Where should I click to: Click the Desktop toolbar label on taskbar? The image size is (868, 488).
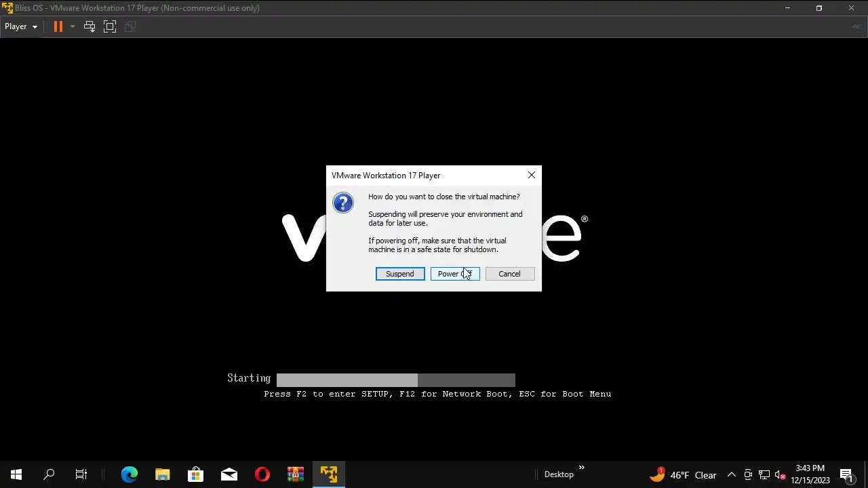[559, 474]
